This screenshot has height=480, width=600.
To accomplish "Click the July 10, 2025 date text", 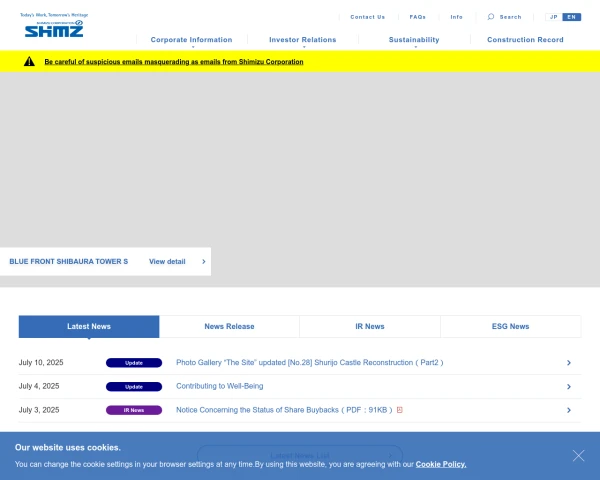I will click(x=41, y=362).
